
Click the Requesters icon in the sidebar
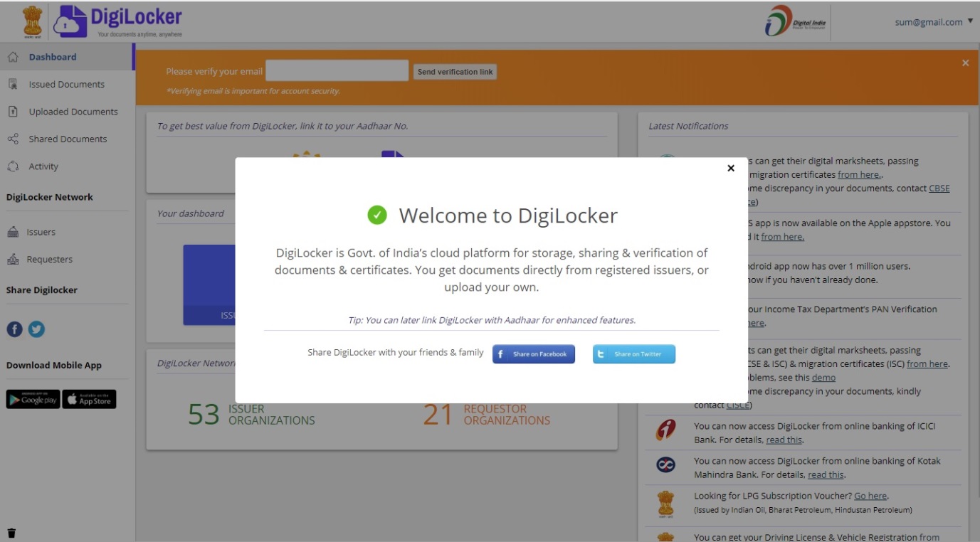[x=13, y=260]
